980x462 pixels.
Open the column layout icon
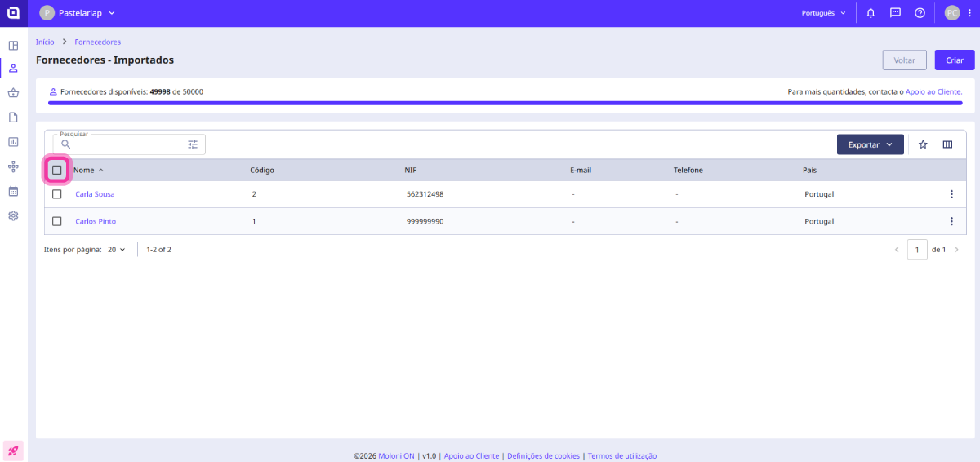pos(947,144)
